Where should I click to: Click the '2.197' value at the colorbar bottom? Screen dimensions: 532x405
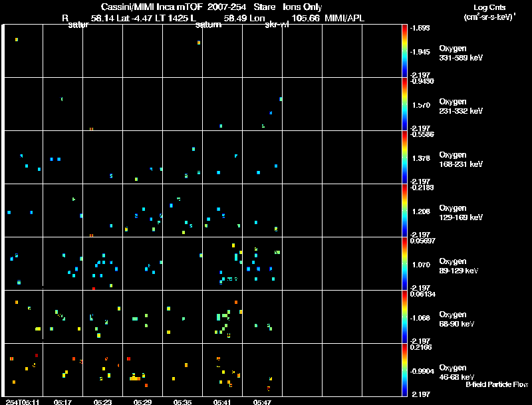tap(421, 394)
